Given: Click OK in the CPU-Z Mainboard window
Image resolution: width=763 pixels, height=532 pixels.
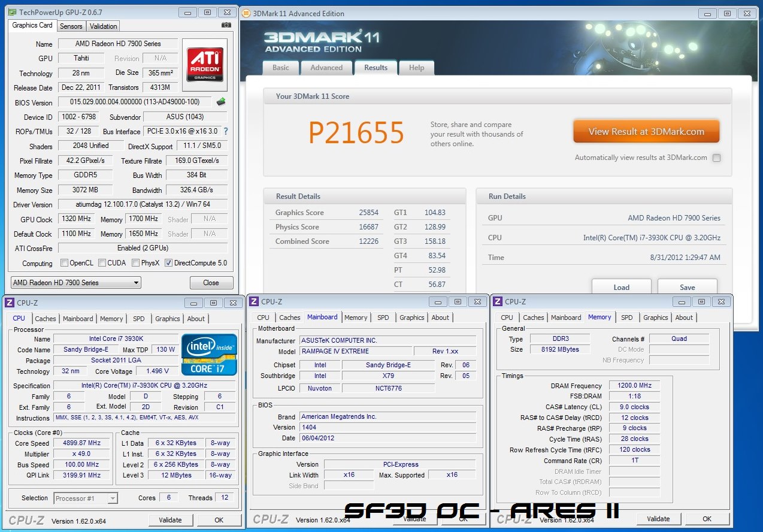Looking at the screenshot, I should [x=464, y=519].
